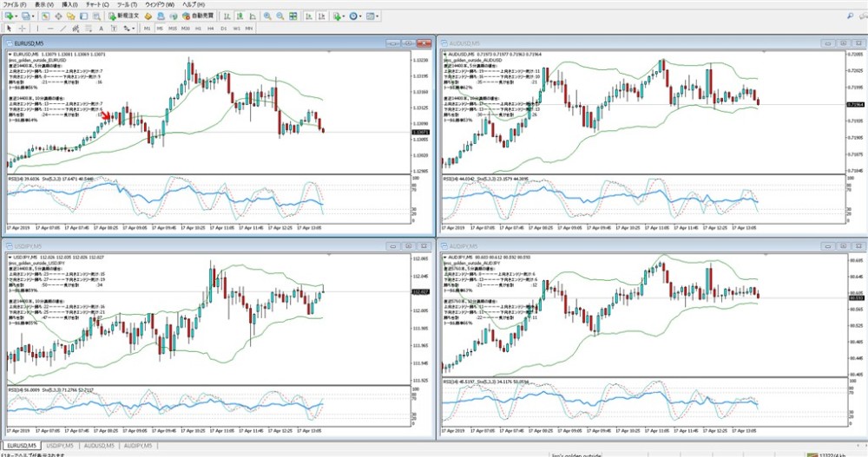Screen dimensions: 868x457
Task: Zoom out on the chart
Action: 280,16
